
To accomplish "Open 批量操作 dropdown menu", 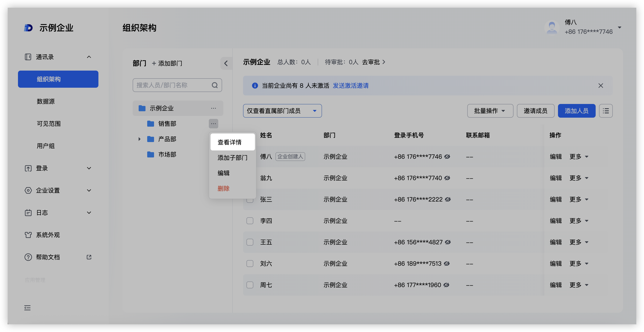I will pos(490,111).
